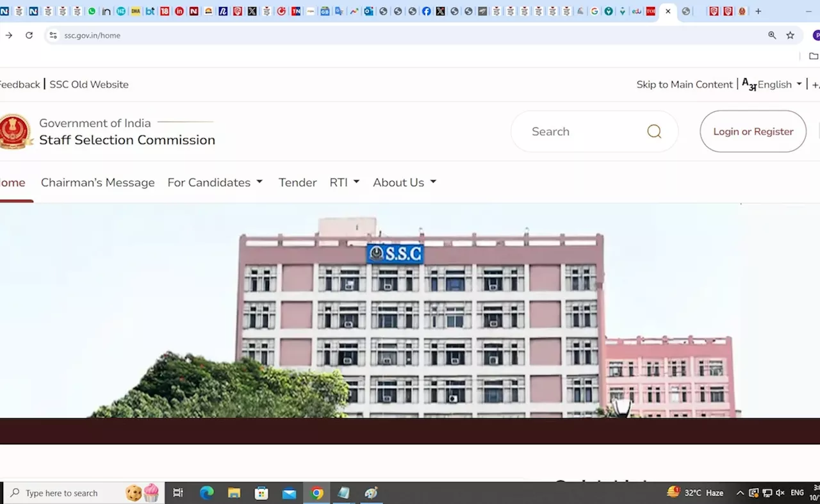Click the volume muted speaker icon

[780, 493]
